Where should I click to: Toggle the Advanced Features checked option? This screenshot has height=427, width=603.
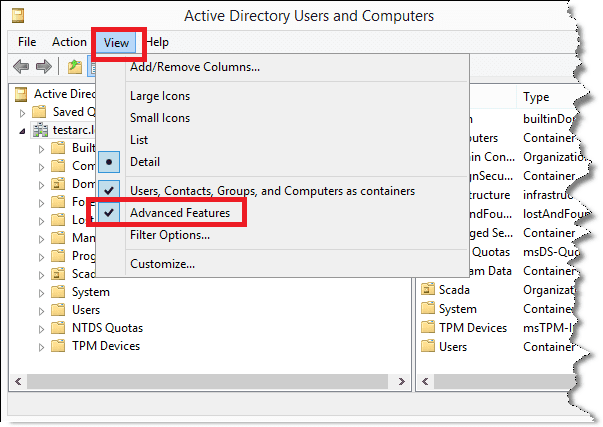[x=180, y=213]
